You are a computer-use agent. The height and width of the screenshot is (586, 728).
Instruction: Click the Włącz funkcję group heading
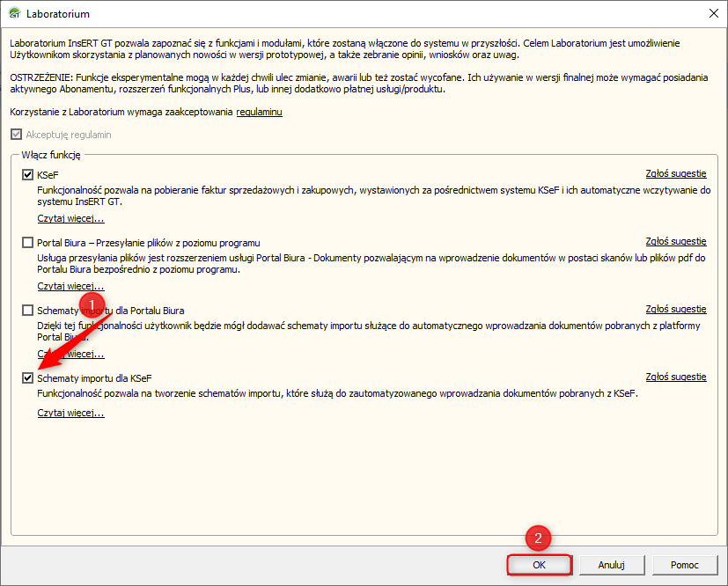click(x=50, y=155)
